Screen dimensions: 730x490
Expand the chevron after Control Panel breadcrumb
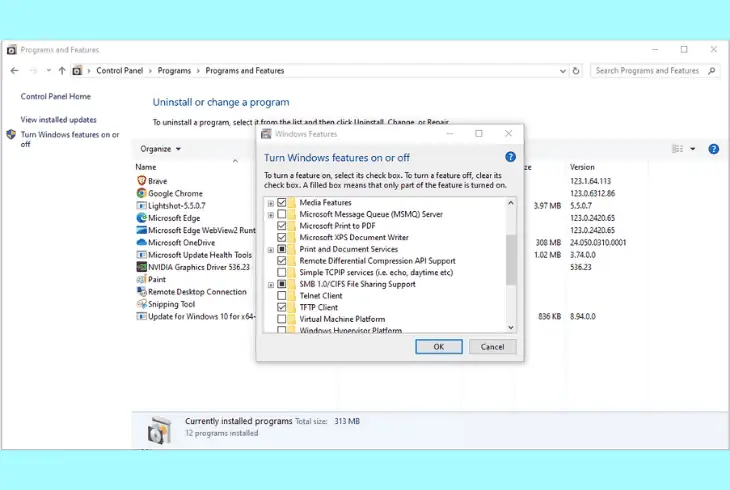[150, 71]
